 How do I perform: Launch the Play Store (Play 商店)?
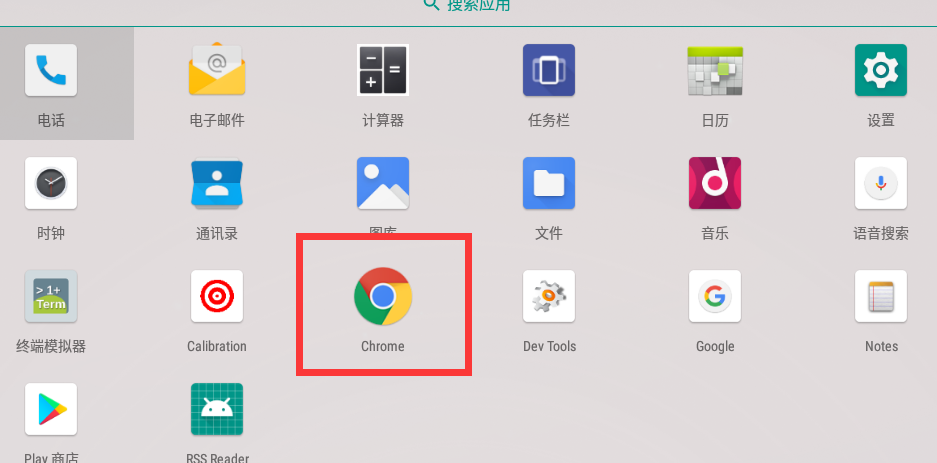point(51,410)
